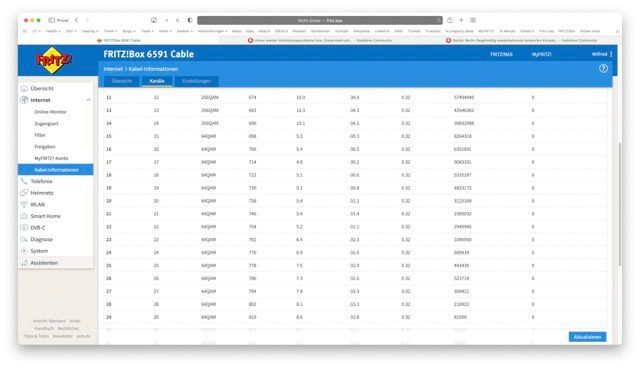Switch to the Übersicht tab
The width and height of the screenshot is (640, 368).
[x=122, y=81]
